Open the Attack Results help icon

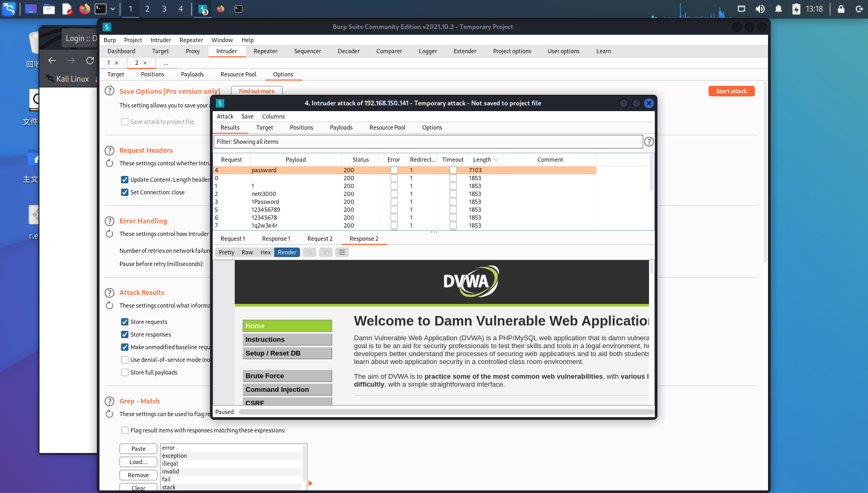[109, 293]
